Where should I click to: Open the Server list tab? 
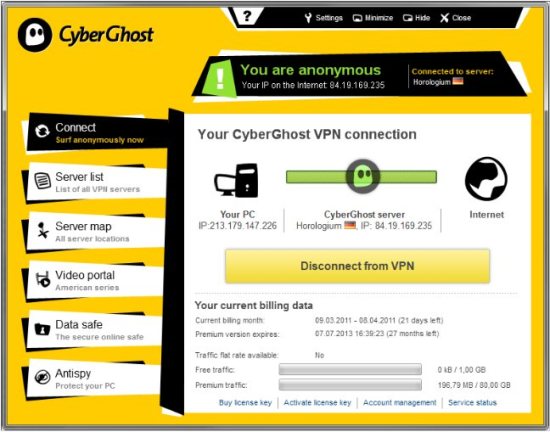coord(96,182)
